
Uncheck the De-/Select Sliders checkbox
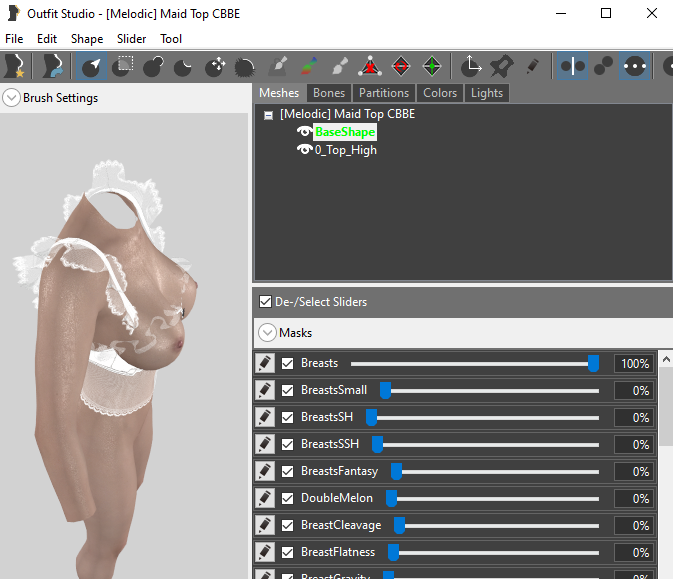click(x=265, y=302)
